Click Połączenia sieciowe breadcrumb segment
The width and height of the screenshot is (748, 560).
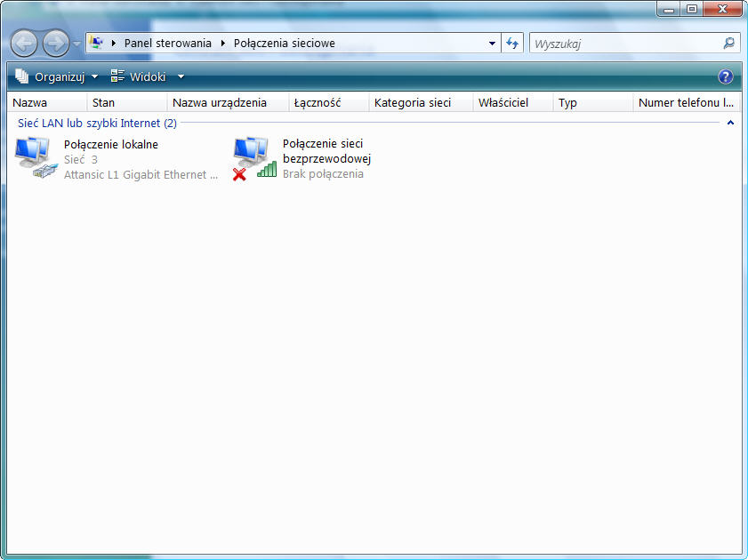284,43
